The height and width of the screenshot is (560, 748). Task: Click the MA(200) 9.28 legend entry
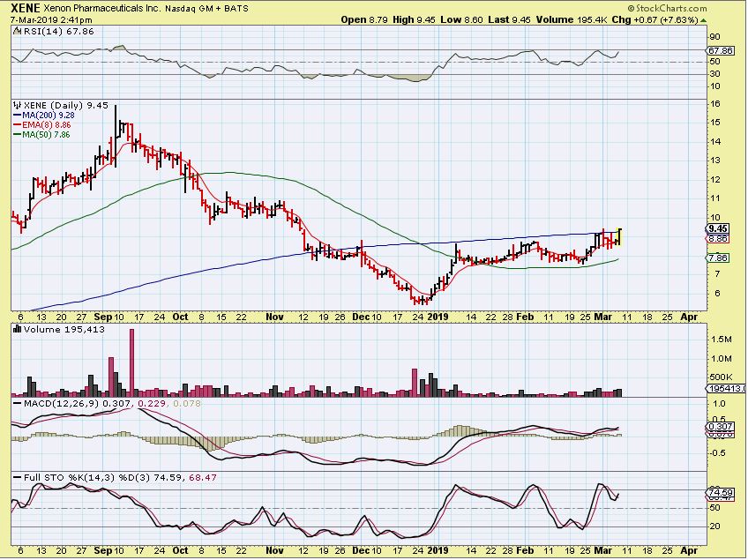(x=49, y=115)
